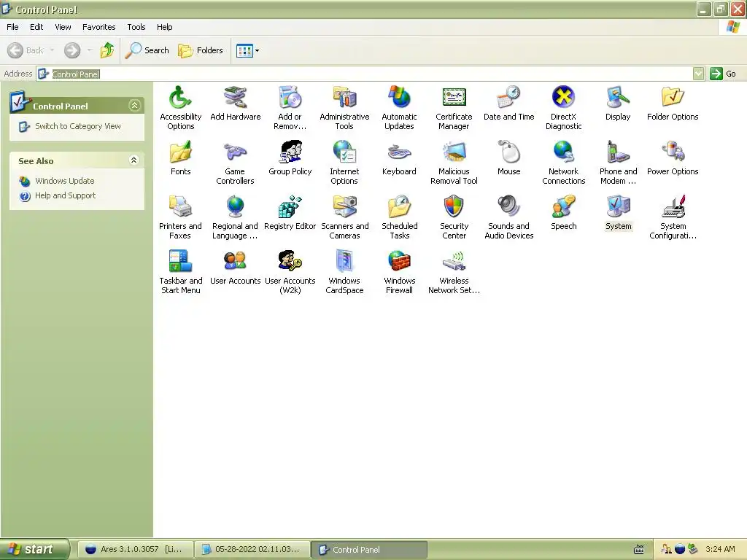
Task: Open Security Center icon
Action: click(454, 217)
